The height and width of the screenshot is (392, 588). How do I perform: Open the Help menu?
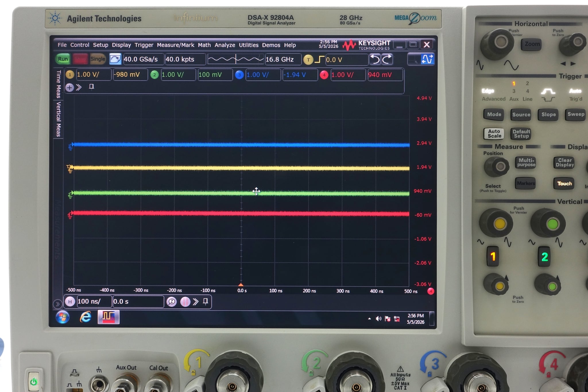pyautogui.click(x=290, y=45)
